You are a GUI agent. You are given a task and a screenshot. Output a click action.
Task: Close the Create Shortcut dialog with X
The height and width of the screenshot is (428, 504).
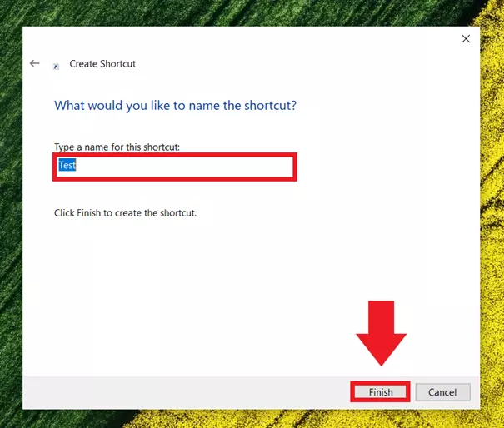pos(465,38)
